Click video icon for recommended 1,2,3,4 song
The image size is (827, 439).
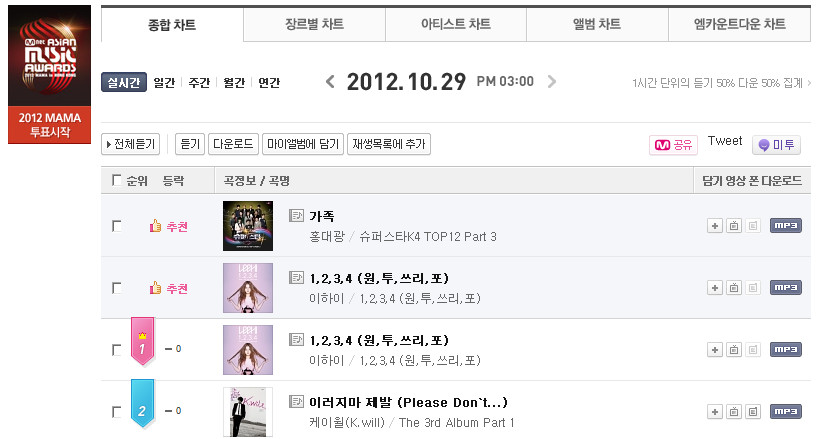(734, 288)
